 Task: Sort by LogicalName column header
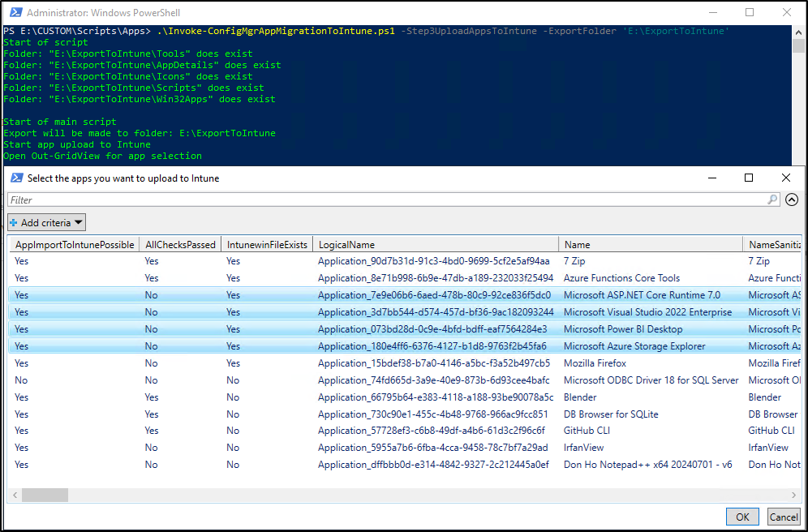pos(436,245)
